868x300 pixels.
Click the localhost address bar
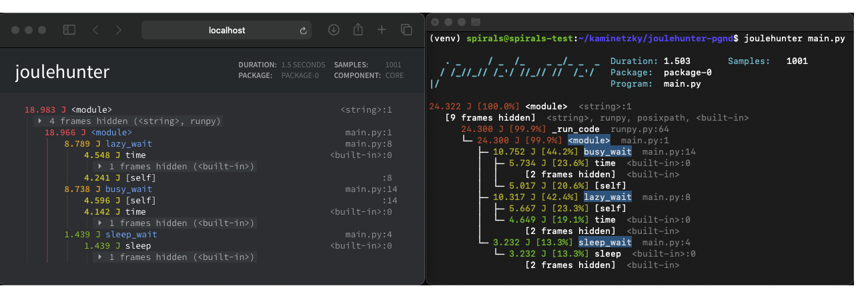click(227, 30)
